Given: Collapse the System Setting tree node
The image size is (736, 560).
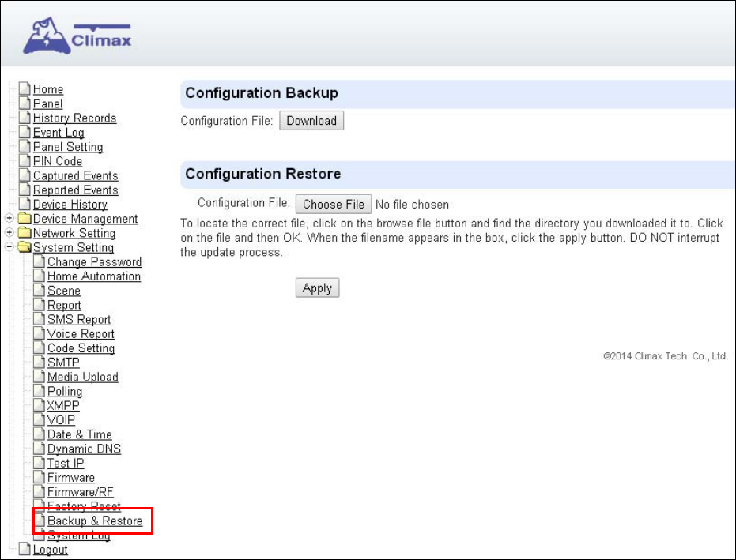Looking at the screenshot, I should tap(9, 247).
